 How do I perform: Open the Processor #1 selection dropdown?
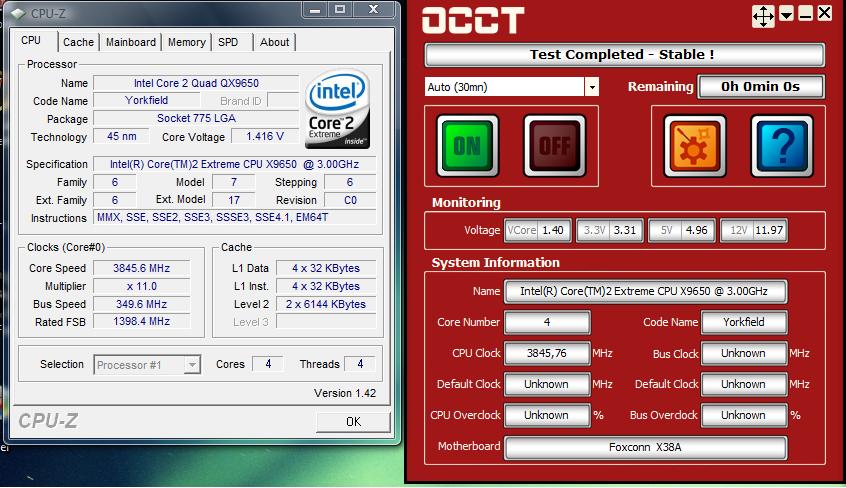tap(192, 365)
